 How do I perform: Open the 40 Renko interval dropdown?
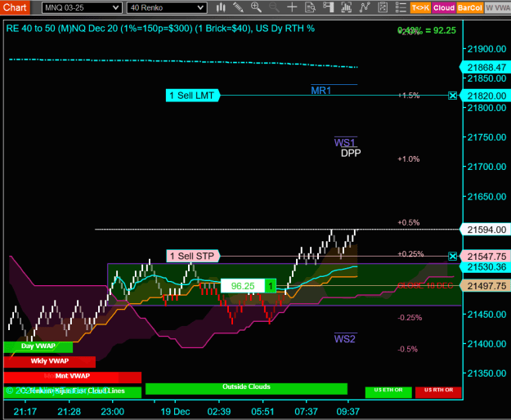(167, 7)
